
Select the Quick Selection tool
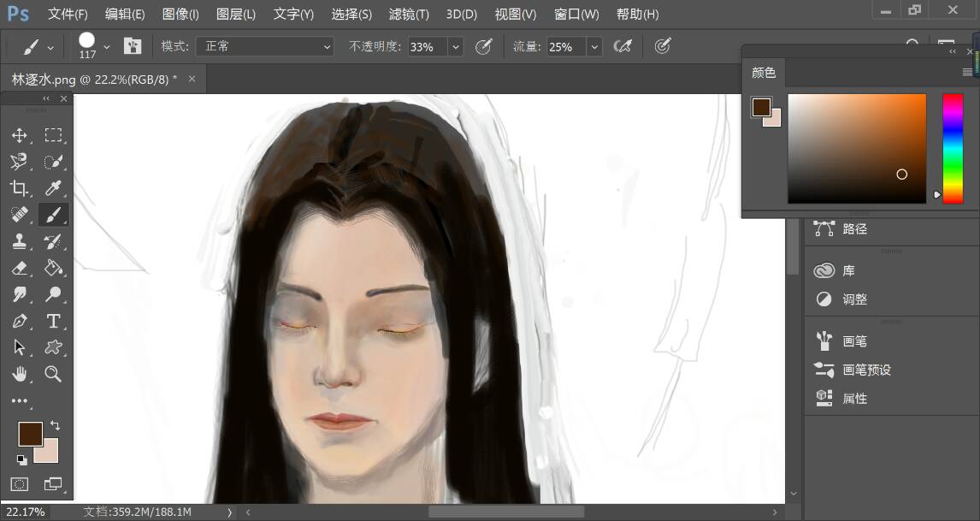click(53, 162)
